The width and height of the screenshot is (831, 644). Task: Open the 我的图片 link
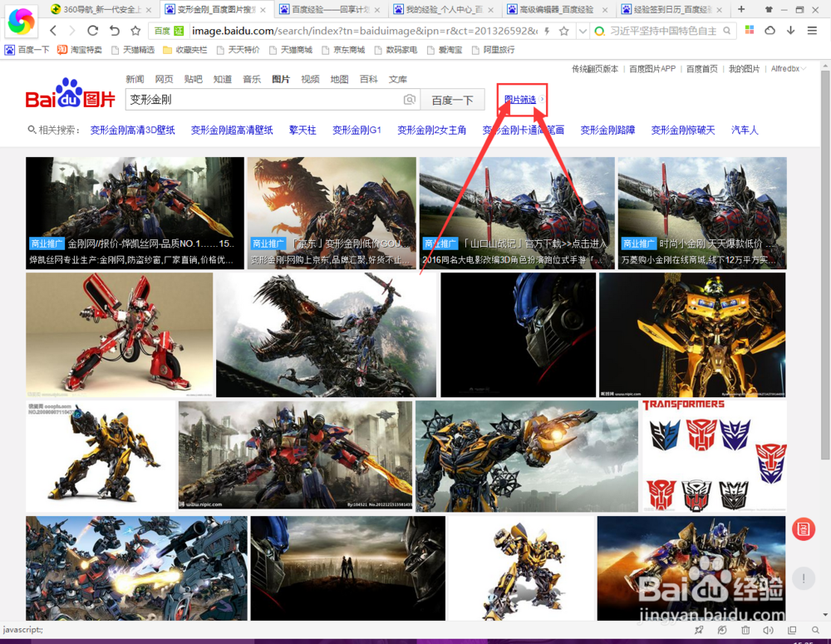click(744, 69)
